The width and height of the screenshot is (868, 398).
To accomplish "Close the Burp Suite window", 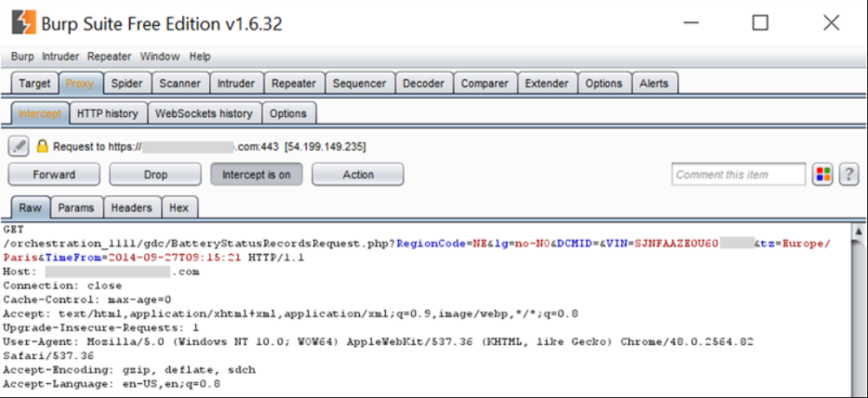I will point(832,23).
